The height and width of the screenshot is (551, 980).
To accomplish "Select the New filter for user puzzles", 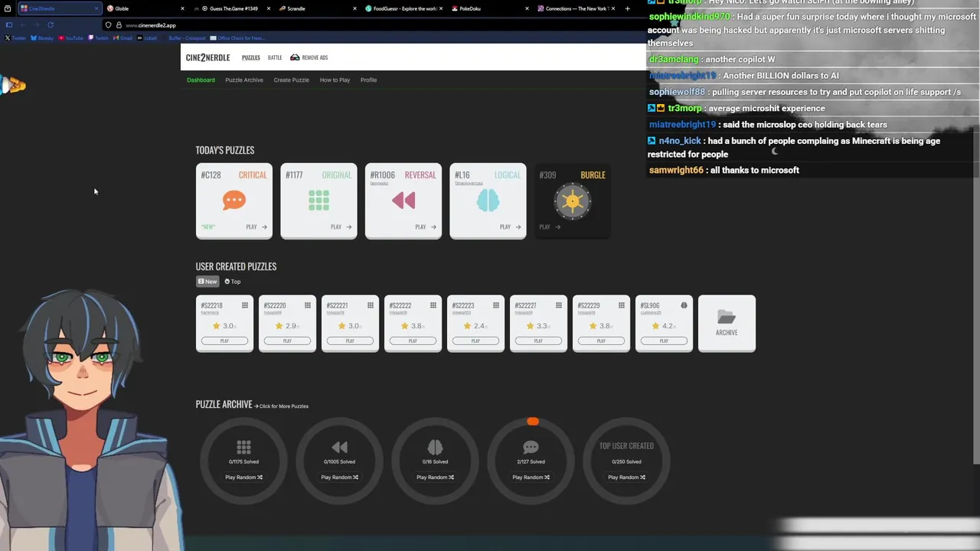I will coord(207,282).
